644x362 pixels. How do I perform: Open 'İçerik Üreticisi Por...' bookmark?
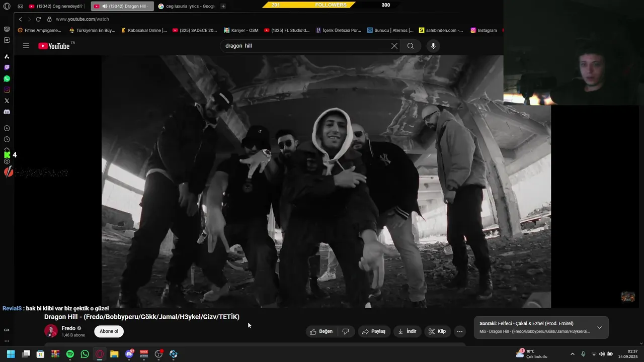click(x=339, y=30)
